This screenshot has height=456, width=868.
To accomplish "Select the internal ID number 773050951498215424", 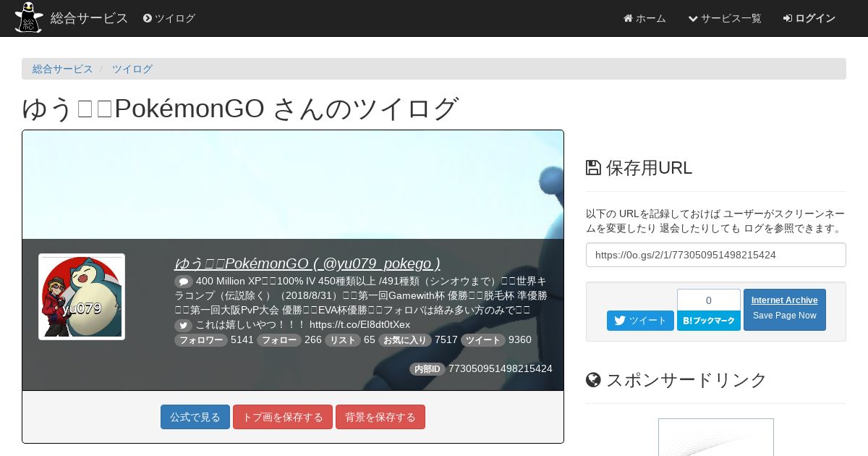I will (x=501, y=368).
